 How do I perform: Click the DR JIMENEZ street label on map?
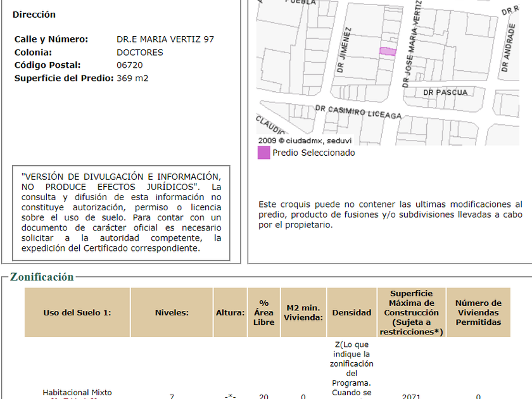[344, 51]
